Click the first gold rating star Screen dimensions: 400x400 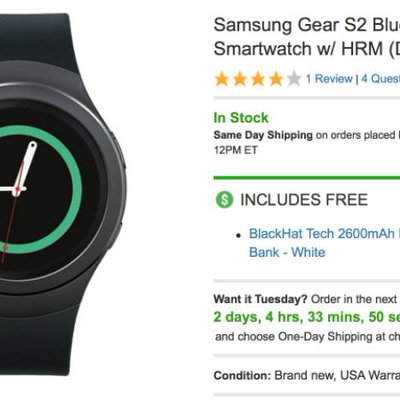(x=222, y=79)
